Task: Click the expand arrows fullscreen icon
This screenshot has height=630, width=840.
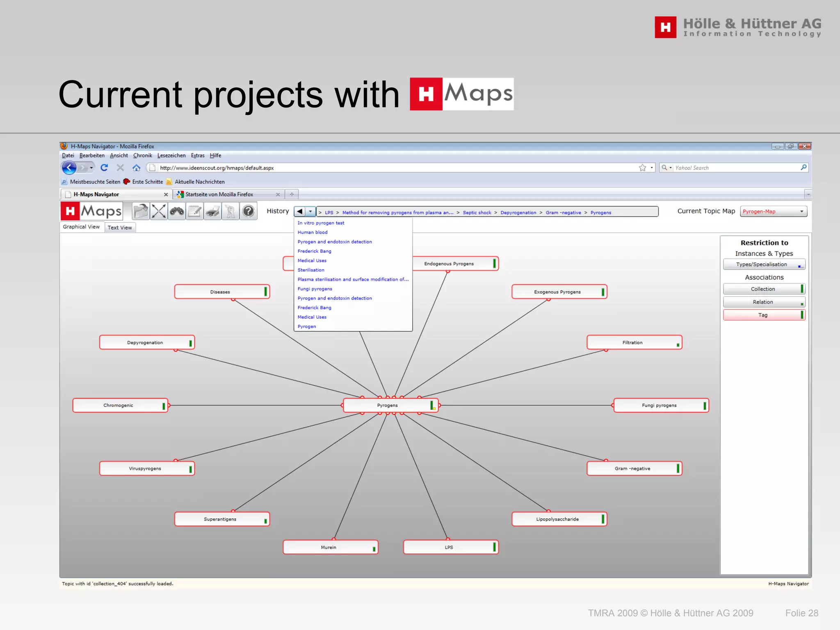Action: (159, 212)
